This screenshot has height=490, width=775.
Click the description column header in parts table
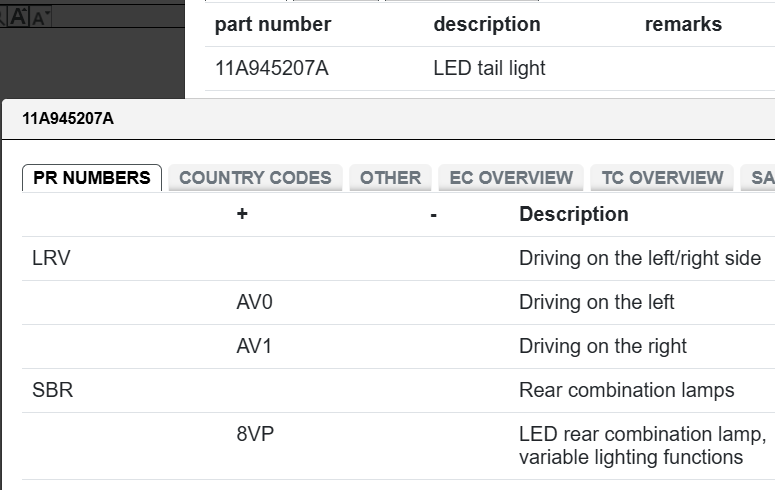click(487, 24)
